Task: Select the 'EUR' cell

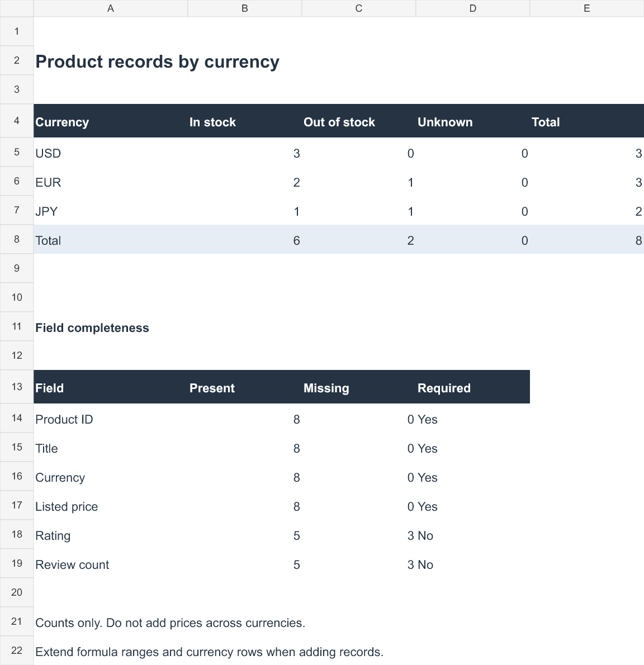Action: click(x=111, y=182)
